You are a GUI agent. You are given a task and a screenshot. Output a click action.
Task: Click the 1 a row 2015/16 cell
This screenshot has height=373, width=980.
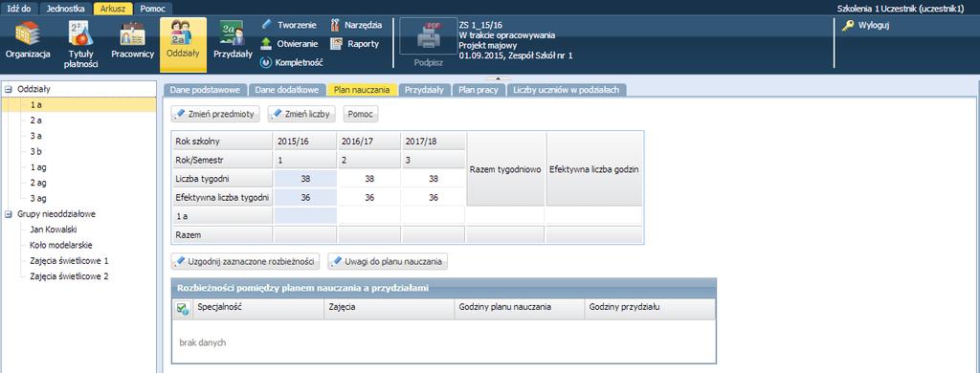pos(305,215)
